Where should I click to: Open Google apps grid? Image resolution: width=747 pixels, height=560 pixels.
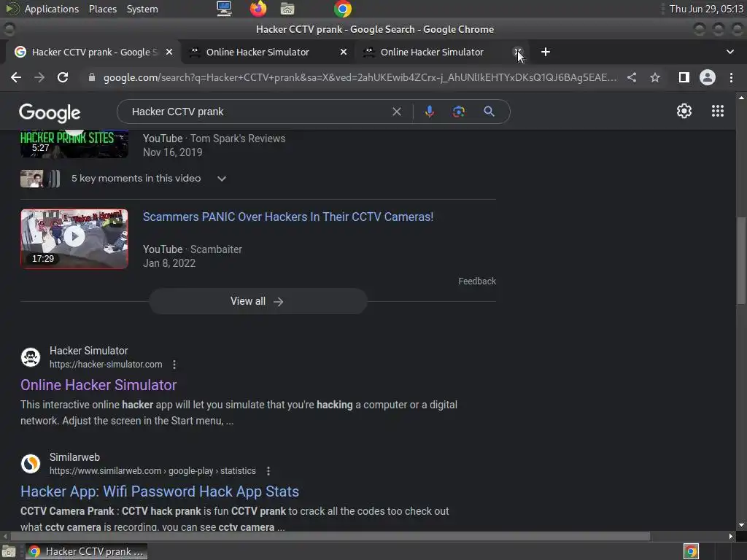click(718, 111)
